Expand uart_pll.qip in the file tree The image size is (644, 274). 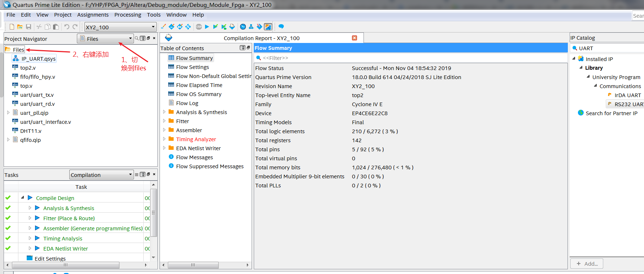8,113
